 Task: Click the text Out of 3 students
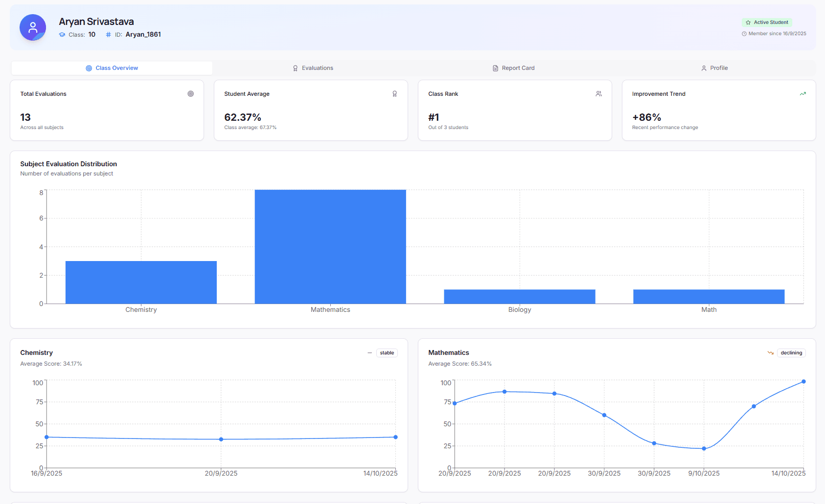pyautogui.click(x=448, y=128)
